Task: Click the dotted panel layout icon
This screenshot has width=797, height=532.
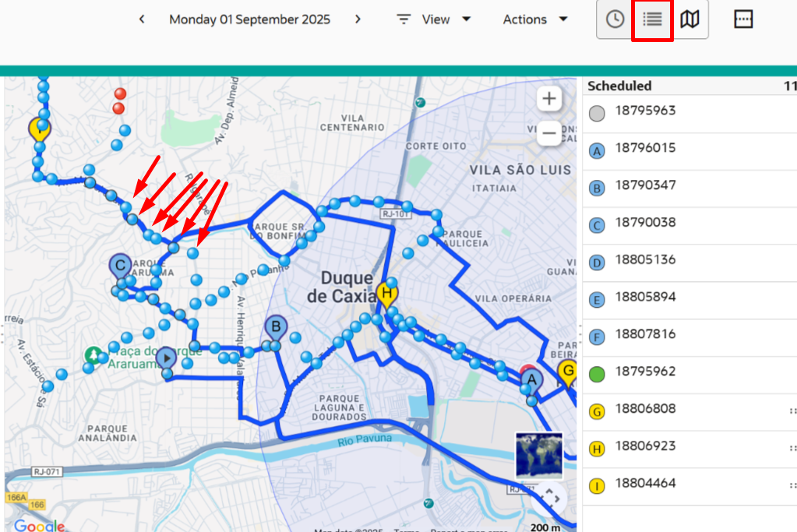Action: [743, 19]
